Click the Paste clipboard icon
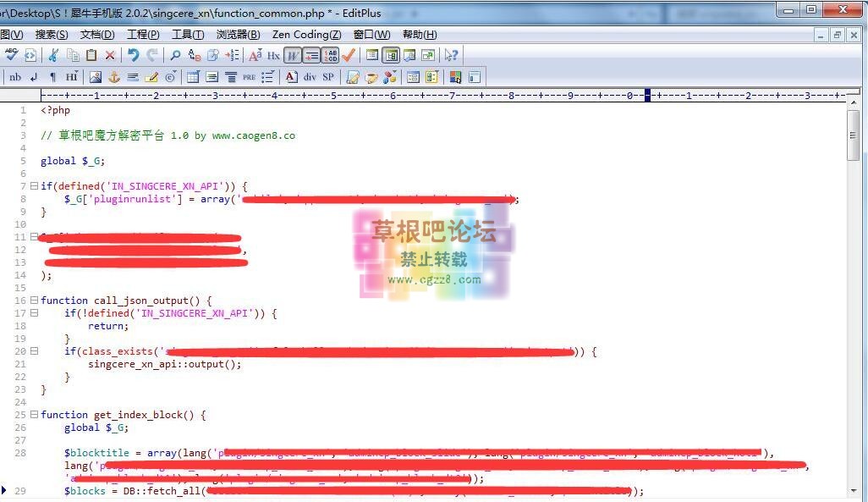868x502 pixels. click(x=91, y=55)
